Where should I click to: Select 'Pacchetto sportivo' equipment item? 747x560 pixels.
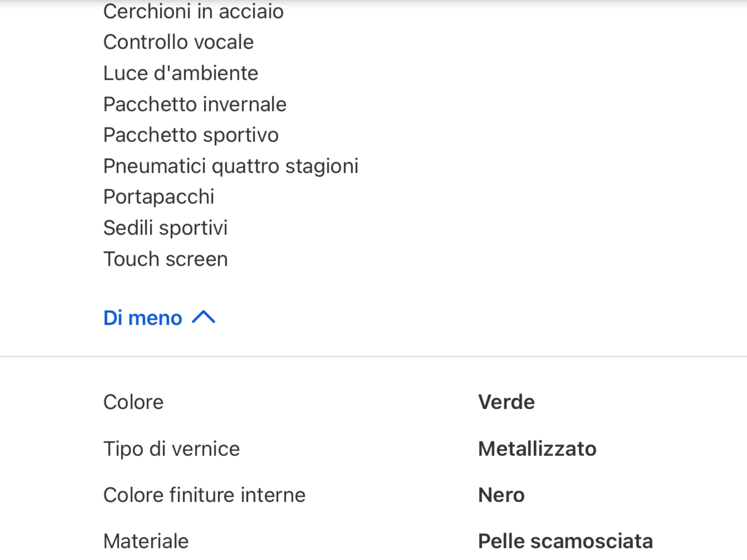pyautogui.click(x=191, y=135)
